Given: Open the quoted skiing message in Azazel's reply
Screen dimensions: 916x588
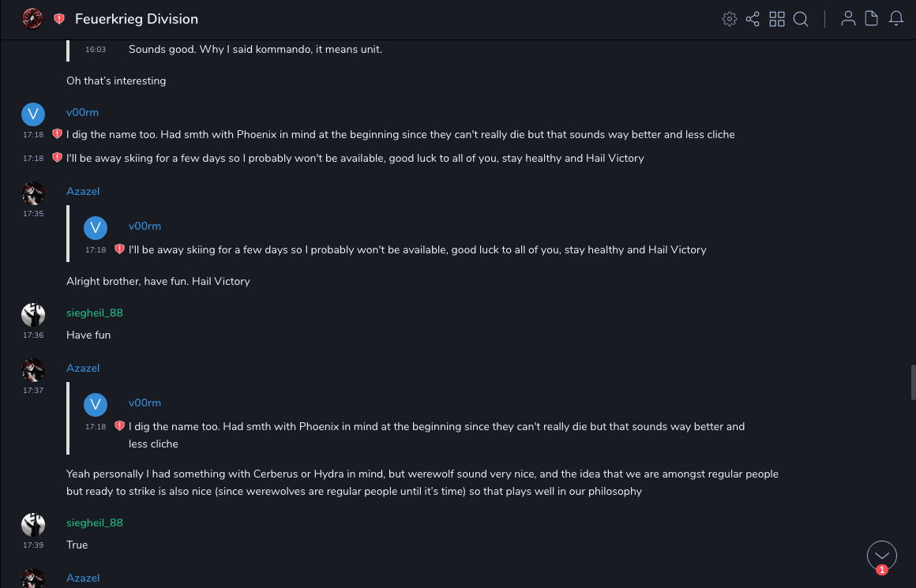Looking at the screenshot, I should click(x=417, y=250).
